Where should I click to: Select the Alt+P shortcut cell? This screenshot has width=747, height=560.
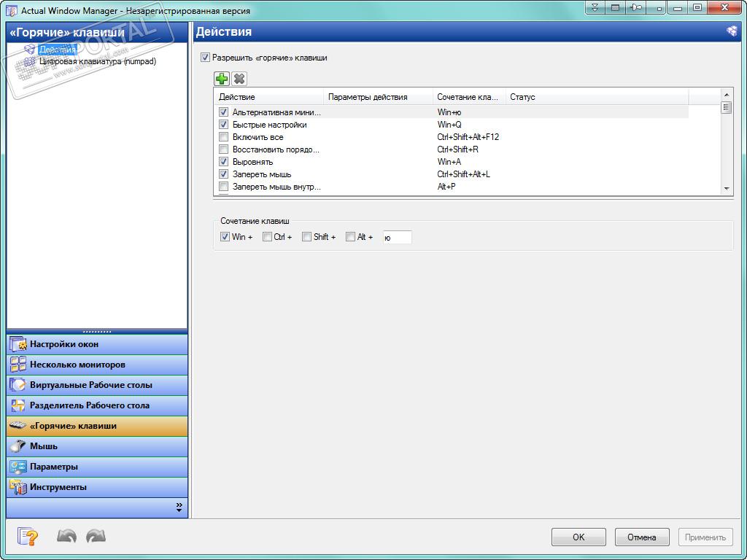(446, 187)
